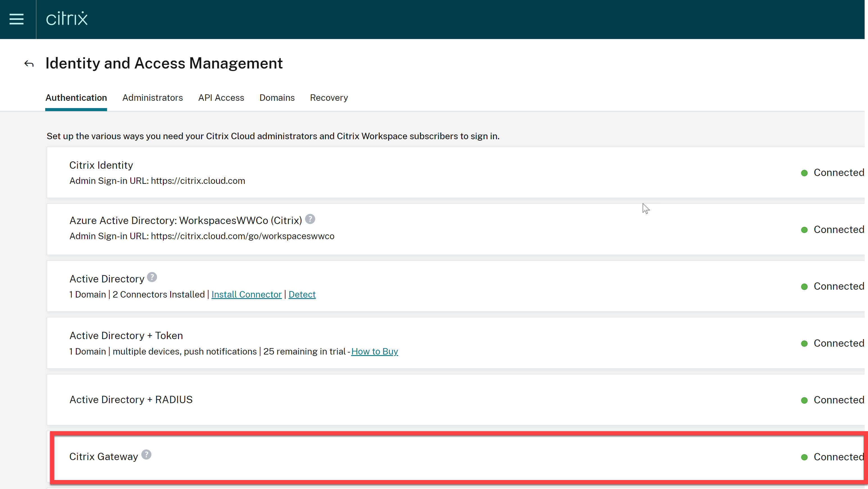Screen dimensions: 868x489
Task: Click the back arrow beside page title
Action: [x=29, y=64]
